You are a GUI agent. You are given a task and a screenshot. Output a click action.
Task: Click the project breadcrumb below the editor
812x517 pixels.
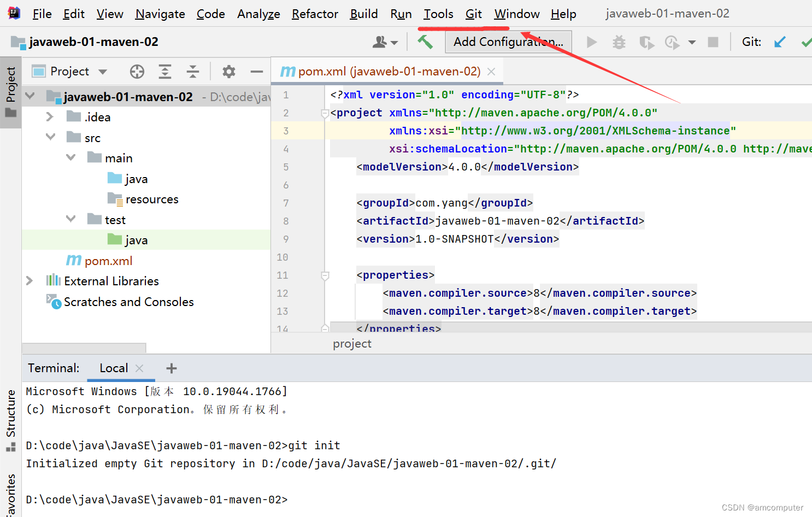pos(352,344)
